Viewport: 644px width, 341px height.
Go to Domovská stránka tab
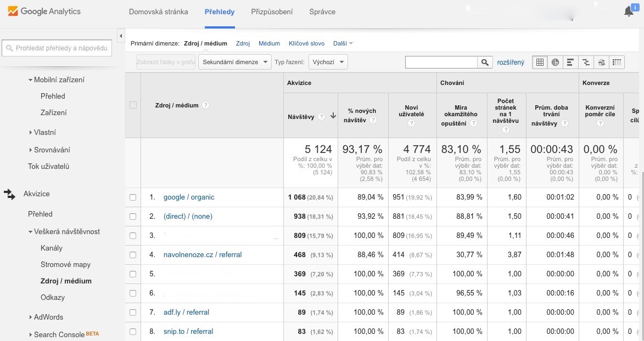159,12
